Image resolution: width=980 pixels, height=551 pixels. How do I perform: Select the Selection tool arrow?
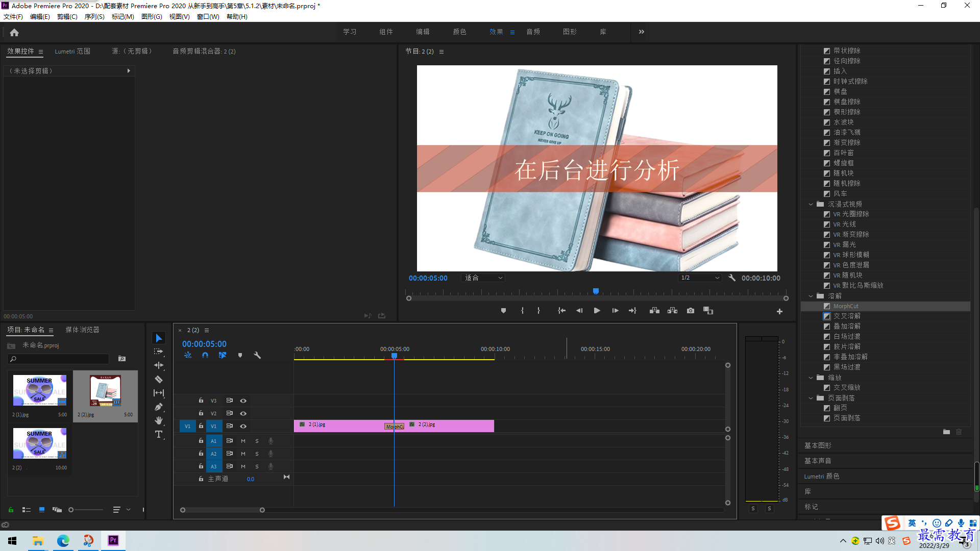point(159,338)
